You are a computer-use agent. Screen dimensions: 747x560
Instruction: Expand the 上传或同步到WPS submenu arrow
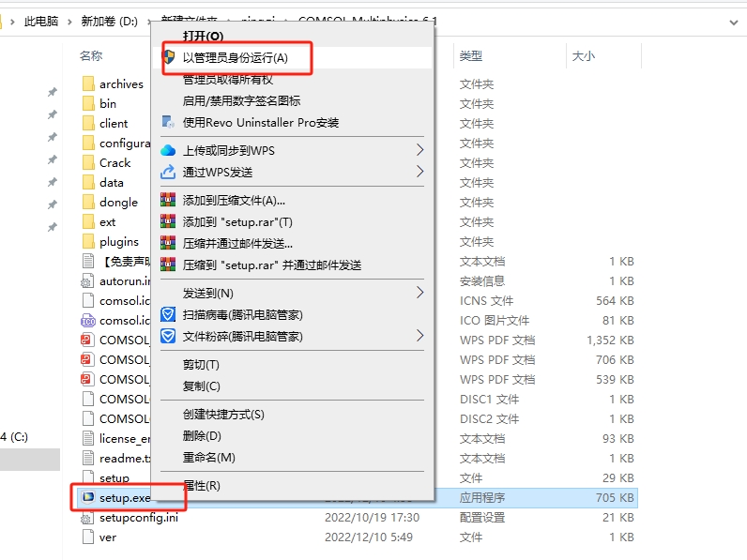[419, 150]
